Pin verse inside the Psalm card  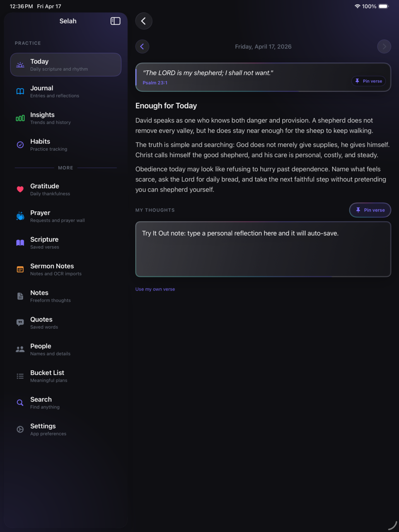coord(368,81)
